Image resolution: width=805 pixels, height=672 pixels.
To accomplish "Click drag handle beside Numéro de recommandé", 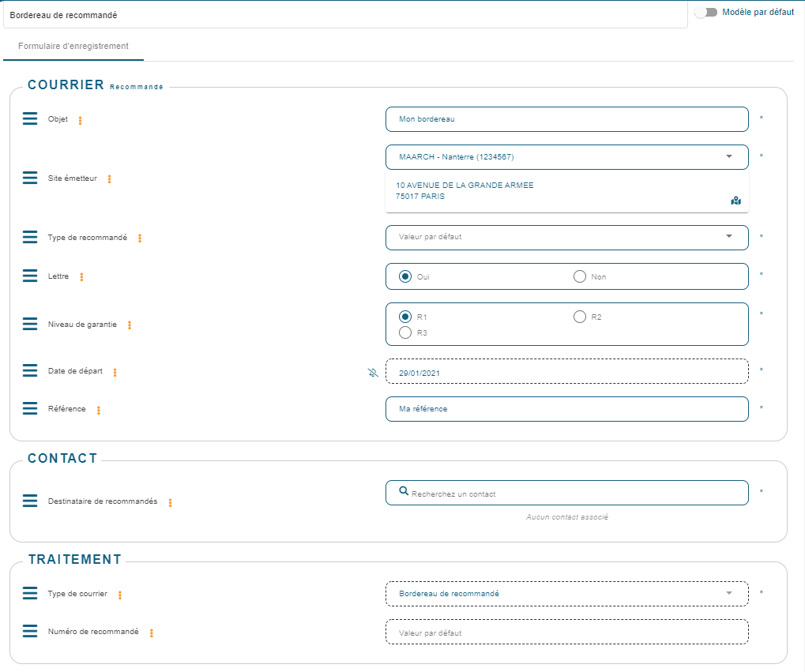I will [x=30, y=631].
